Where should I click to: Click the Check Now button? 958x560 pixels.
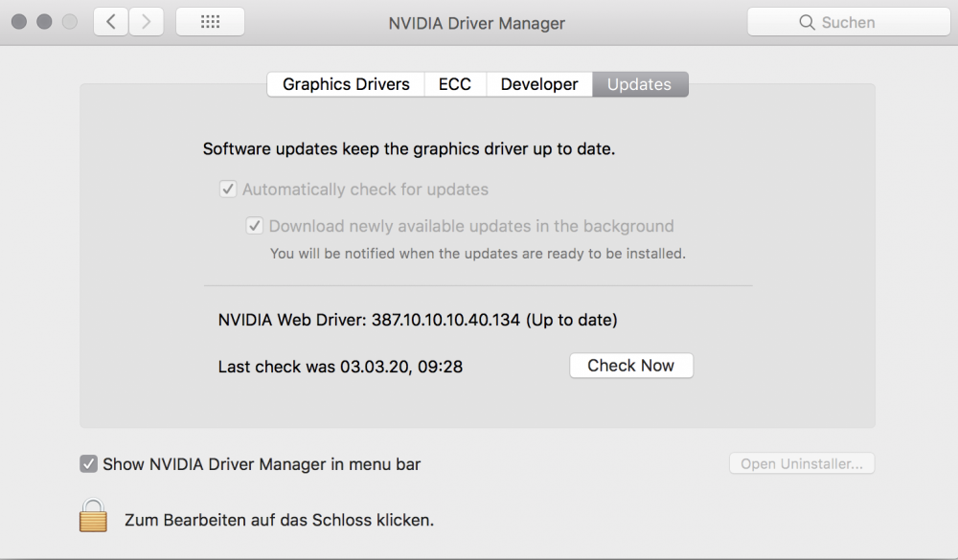coord(631,365)
